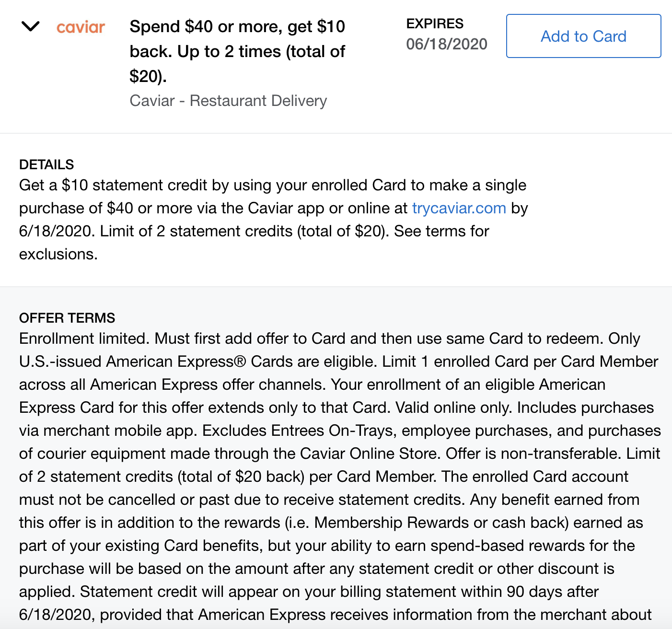Click the OFFER TERMS heading
Image resolution: width=672 pixels, height=629 pixels.
pyautogui.click(x=67, y=318)
